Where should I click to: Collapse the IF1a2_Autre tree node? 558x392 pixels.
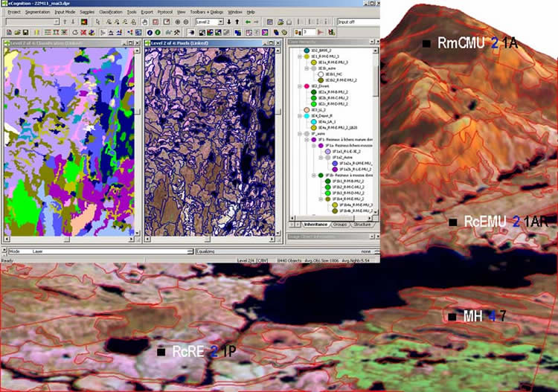click(x=321, y=157)
